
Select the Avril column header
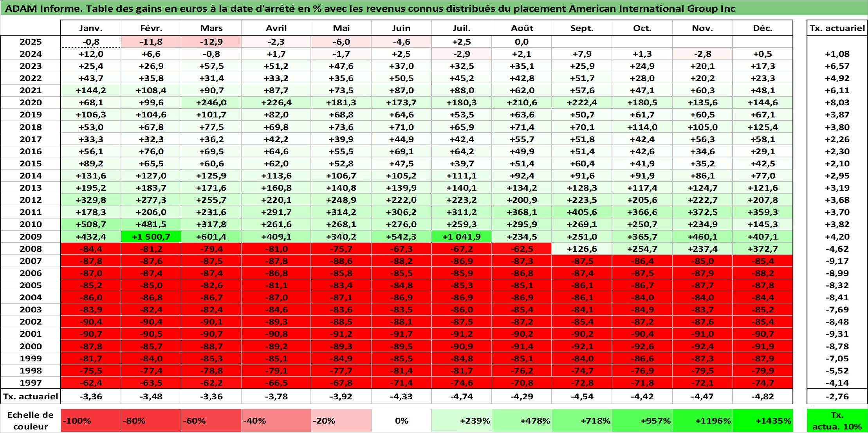(276, 28)
